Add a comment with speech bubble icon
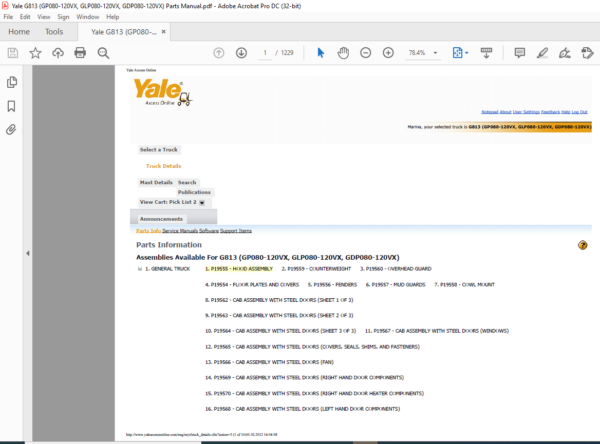The image size is (600, 444). click(519, 53)
